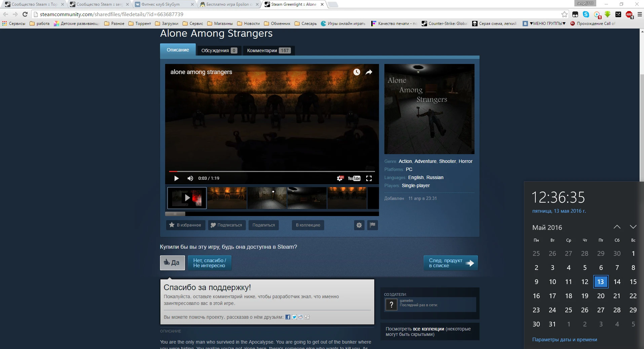Bookmark this page with the star icon

(x=565, y=14)
